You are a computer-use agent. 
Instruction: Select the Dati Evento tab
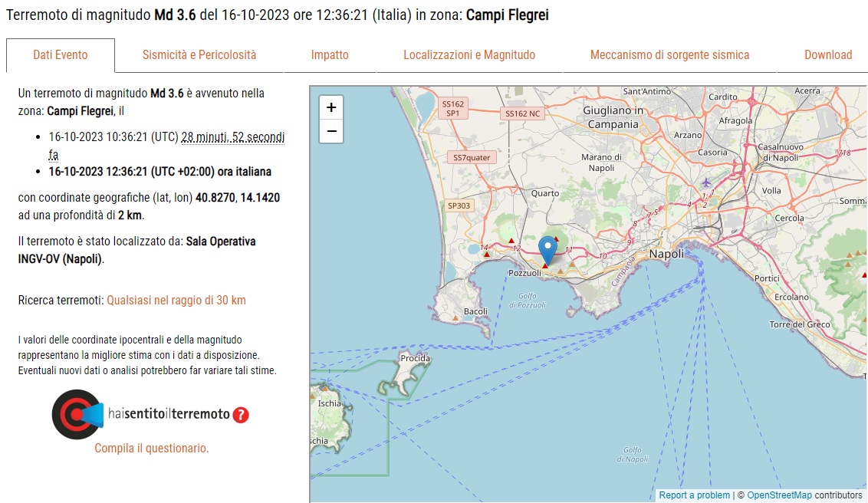tap(61, 55)
